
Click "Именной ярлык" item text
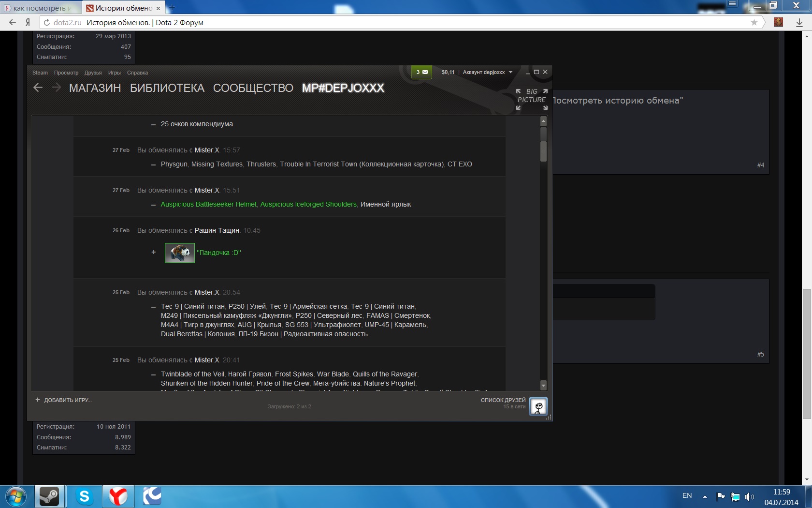click(x=386, y=204)
